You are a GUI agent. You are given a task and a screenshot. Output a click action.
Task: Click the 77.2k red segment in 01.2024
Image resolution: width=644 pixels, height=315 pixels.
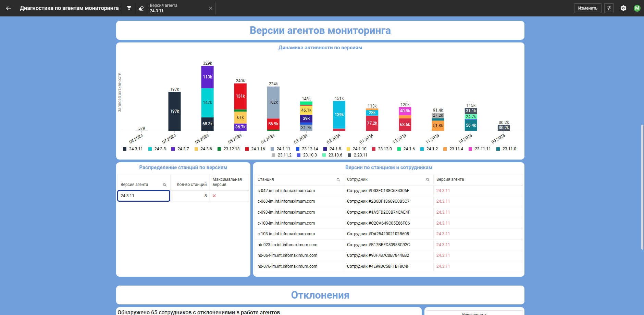pyautogui.click(x=372, y=123)
